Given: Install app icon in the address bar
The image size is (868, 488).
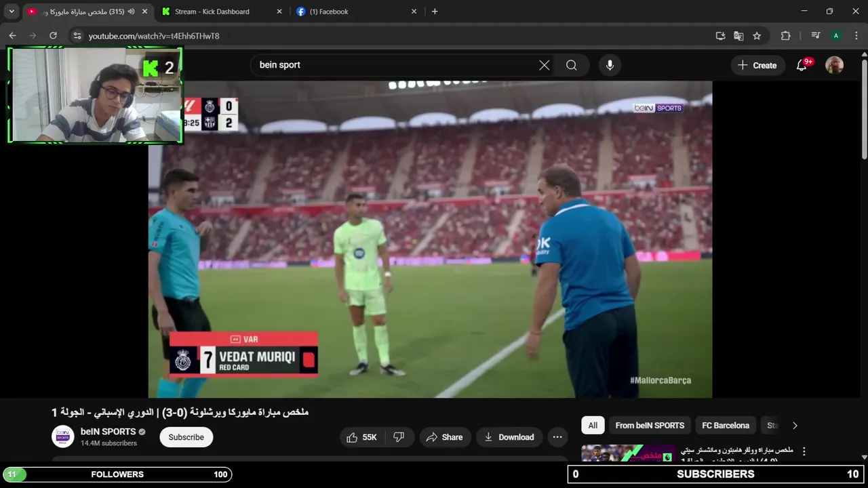Looking at the screenshot, I should click(x=720, y=36).
